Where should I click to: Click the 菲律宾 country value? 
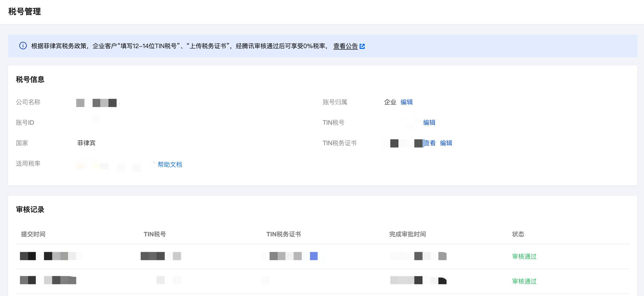coord(86,143)
